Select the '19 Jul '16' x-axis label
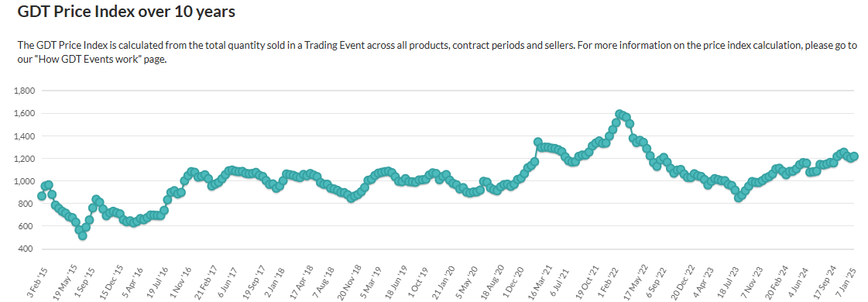The image size is (868, 302). pos(156,282)
